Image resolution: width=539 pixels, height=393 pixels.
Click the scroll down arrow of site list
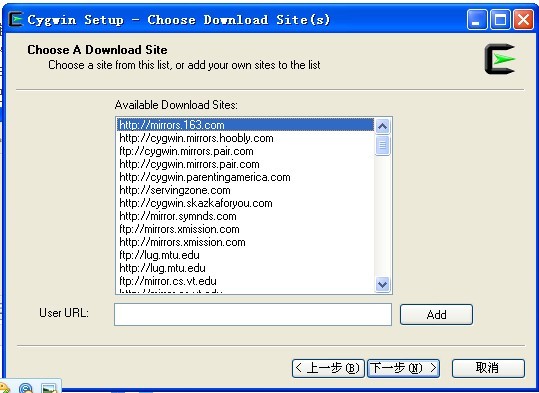pos(383,284)
